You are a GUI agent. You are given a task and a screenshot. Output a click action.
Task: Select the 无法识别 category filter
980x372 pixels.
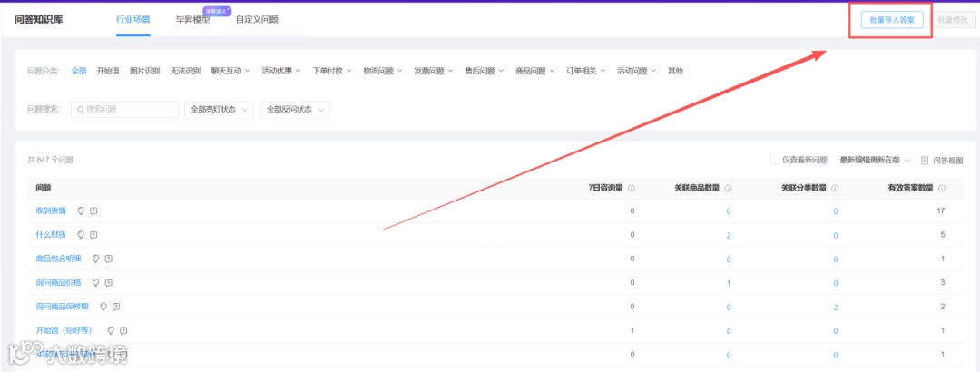(186, 71)
